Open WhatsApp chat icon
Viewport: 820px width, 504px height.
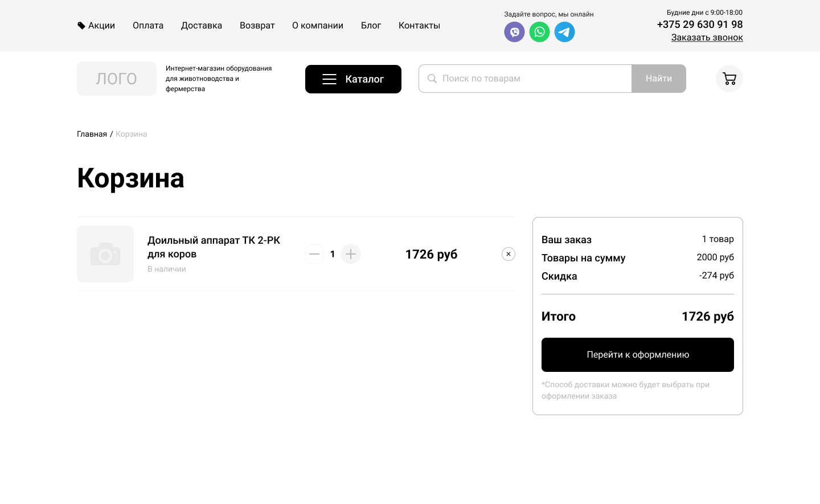pos(539,32)
